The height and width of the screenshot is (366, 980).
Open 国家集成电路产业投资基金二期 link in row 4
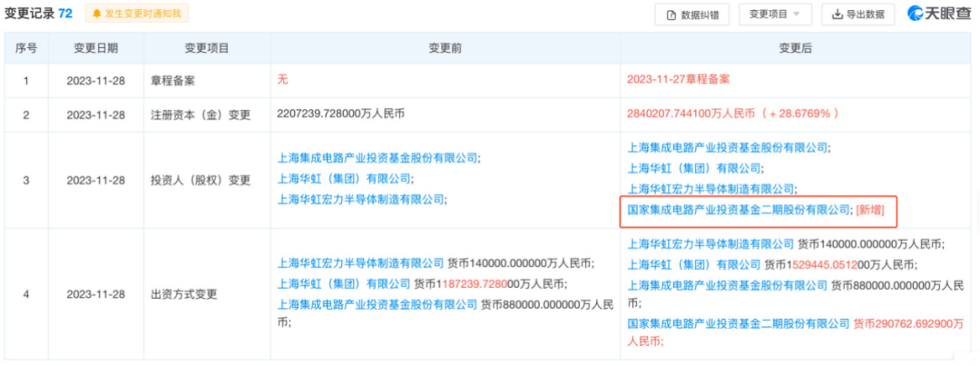click(x=740, y=324)
